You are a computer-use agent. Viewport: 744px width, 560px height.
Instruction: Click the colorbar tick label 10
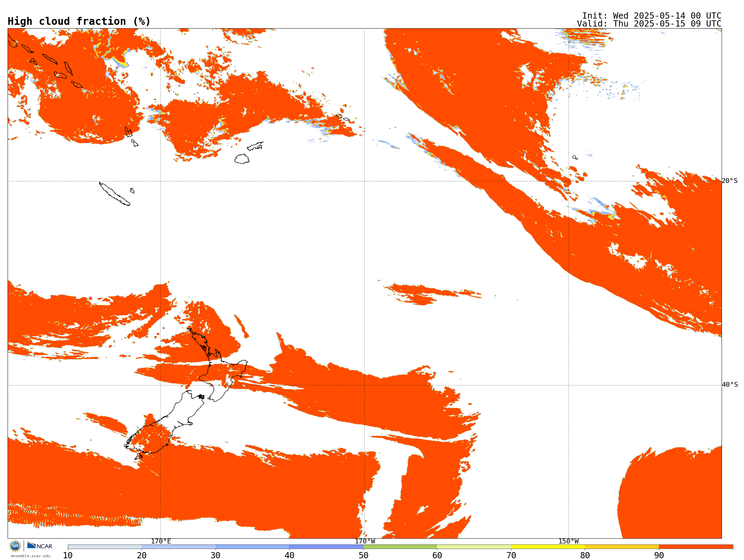coord(68,556)
